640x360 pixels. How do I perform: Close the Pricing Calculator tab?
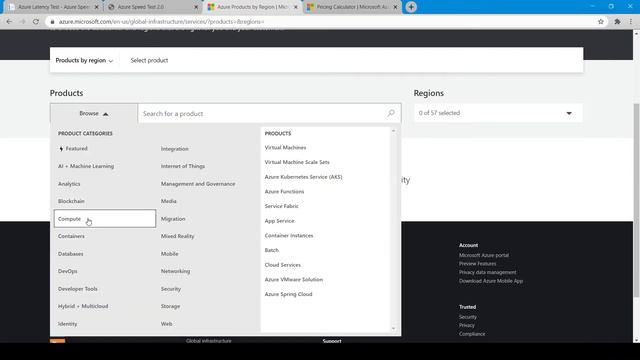395,7
